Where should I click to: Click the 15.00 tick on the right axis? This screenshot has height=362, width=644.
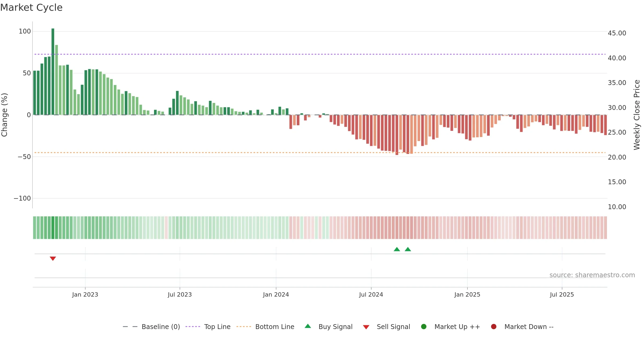coord(617,182)
